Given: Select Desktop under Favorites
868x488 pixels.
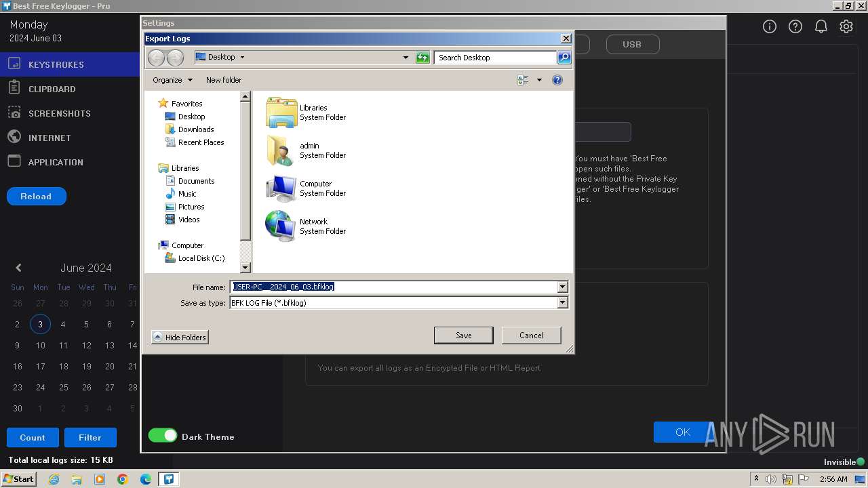Looking at the screenshot, I should (x=191, y=117).
